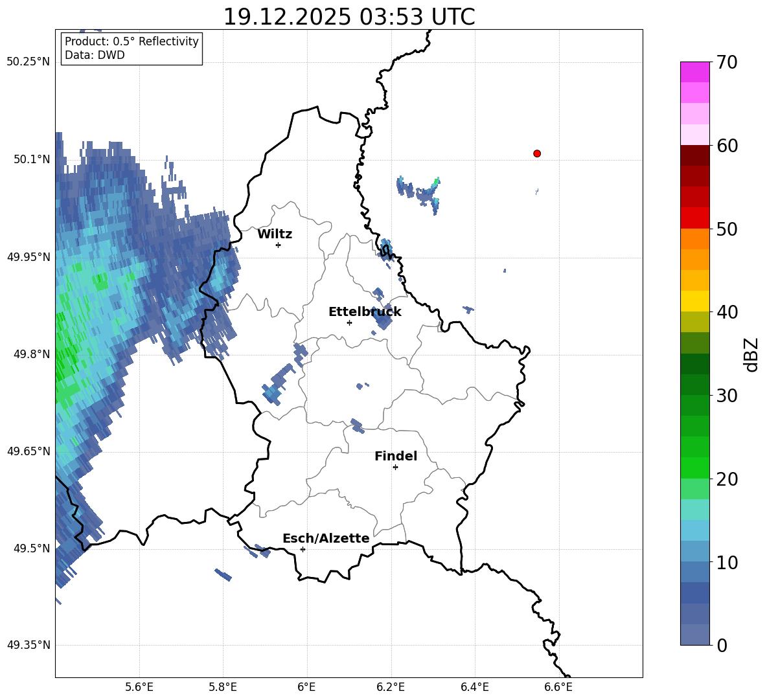Click the 50.1°N latitude label
Image resolution: width=767 pixels, height=700 pixels.
(31, 159)
